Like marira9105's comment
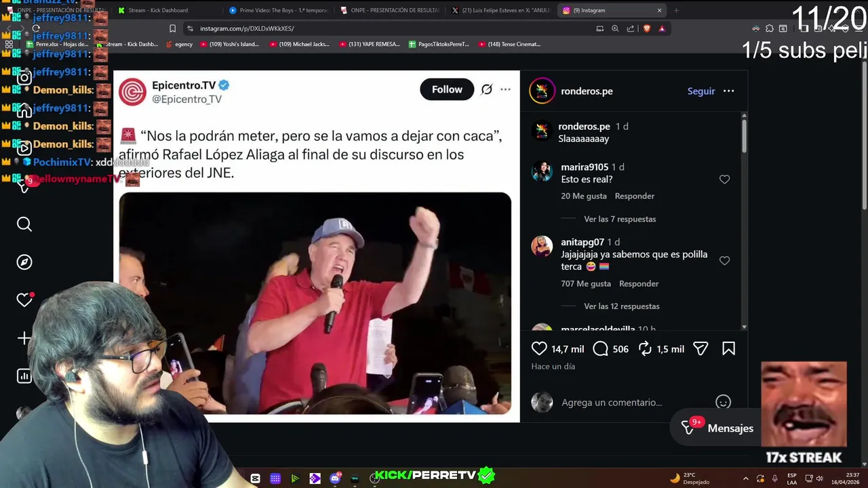 click(x=724, y=180)
